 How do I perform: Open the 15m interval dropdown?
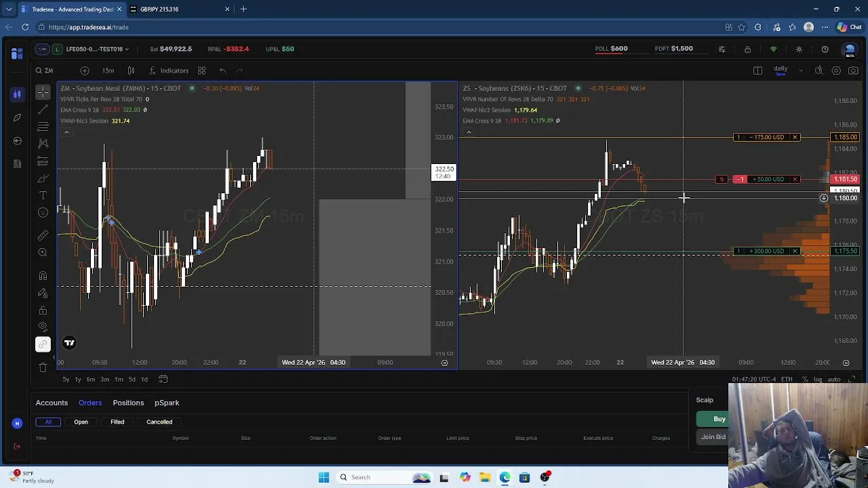click(108, 70)
